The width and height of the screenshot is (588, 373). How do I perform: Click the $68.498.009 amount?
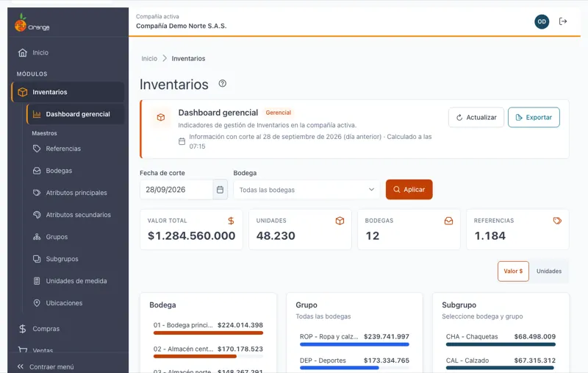pyautogui.click(x=535, y=337)
